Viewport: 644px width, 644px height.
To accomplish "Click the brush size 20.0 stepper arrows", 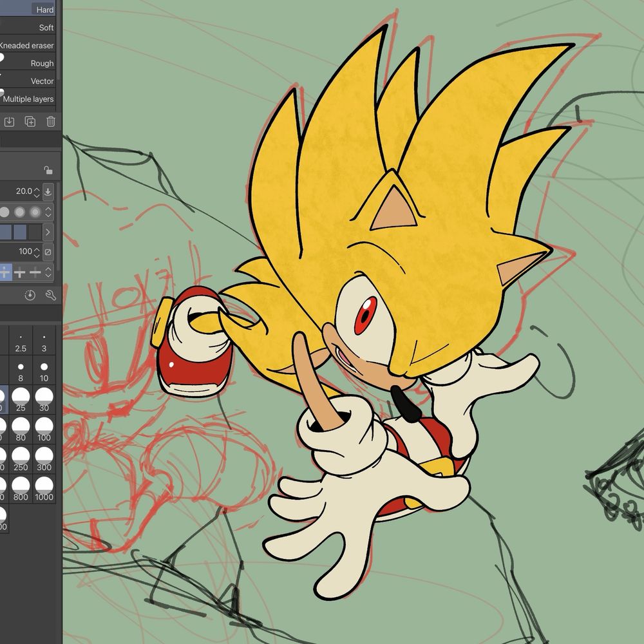I will pyautogui.click(x=37, y=192).
